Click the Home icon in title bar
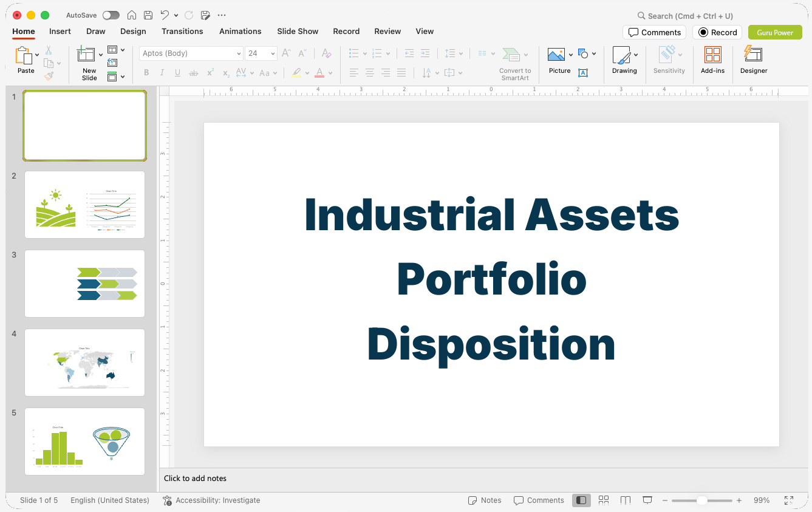Image resolution: width=812 pixels, height=512 pixels. coord(131,15)
